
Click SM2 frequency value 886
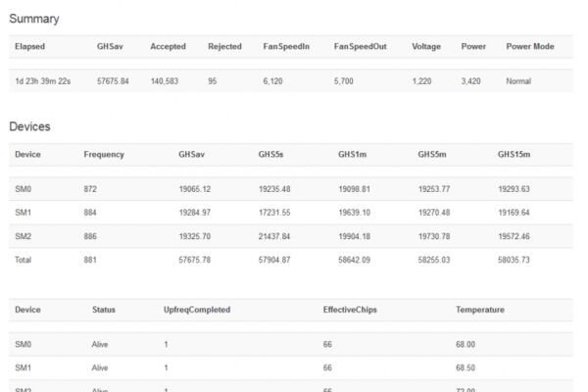point(90,237)
